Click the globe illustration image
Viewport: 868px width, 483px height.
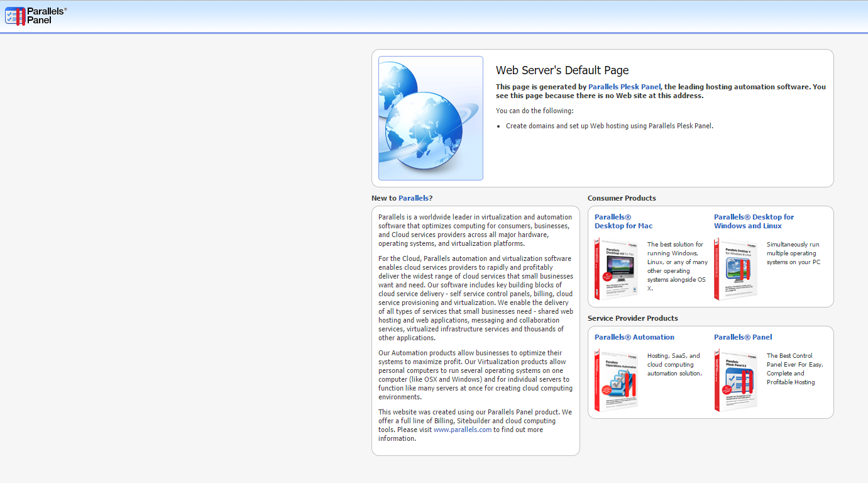[431, 118]
